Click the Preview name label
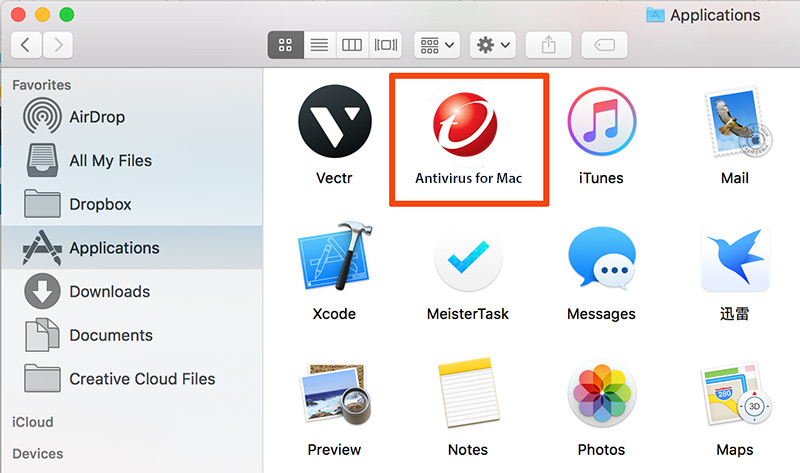Image resolution: width=800 pixels, height=473 pixels. (334, 450)
